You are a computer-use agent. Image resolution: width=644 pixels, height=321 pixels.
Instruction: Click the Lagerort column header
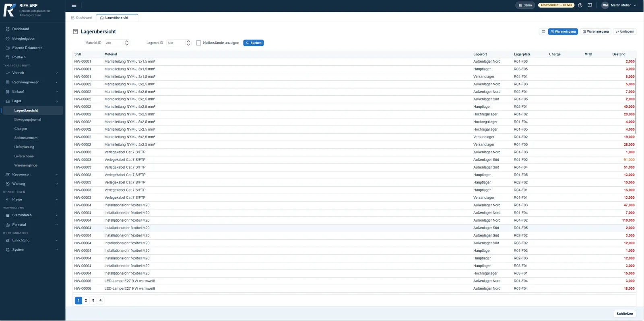[480, 54]
